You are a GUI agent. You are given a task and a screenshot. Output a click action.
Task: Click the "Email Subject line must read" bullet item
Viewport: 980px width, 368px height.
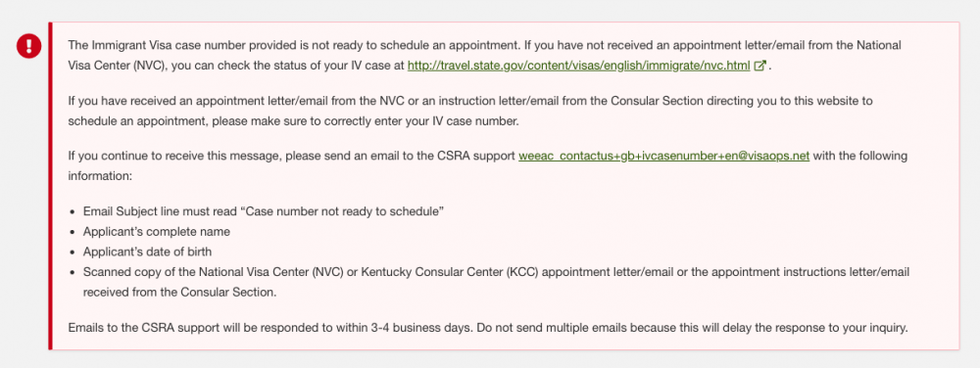[x=263, y=210]
